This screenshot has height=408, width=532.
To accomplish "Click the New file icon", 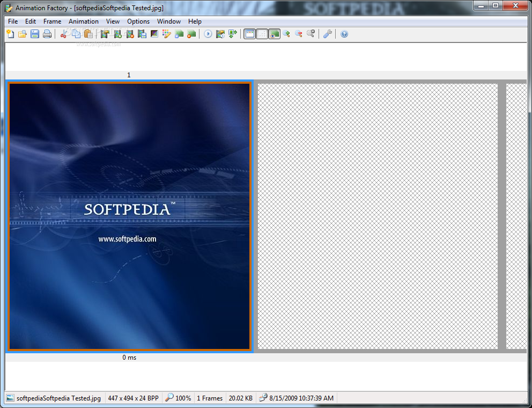I will pyautogui.click(x=11, y=34).
